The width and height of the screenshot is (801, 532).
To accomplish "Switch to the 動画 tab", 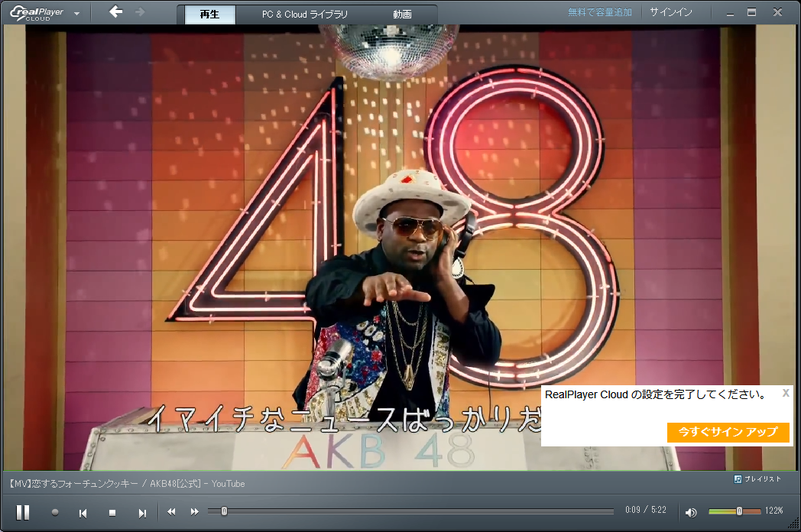I will pyautogui.click(x=402, y=15).
